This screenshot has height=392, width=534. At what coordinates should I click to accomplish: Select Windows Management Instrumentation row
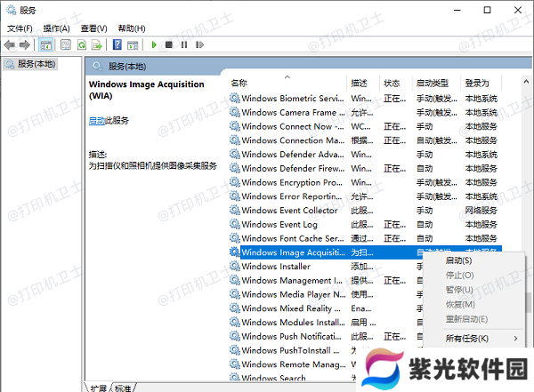click(326, 280)
